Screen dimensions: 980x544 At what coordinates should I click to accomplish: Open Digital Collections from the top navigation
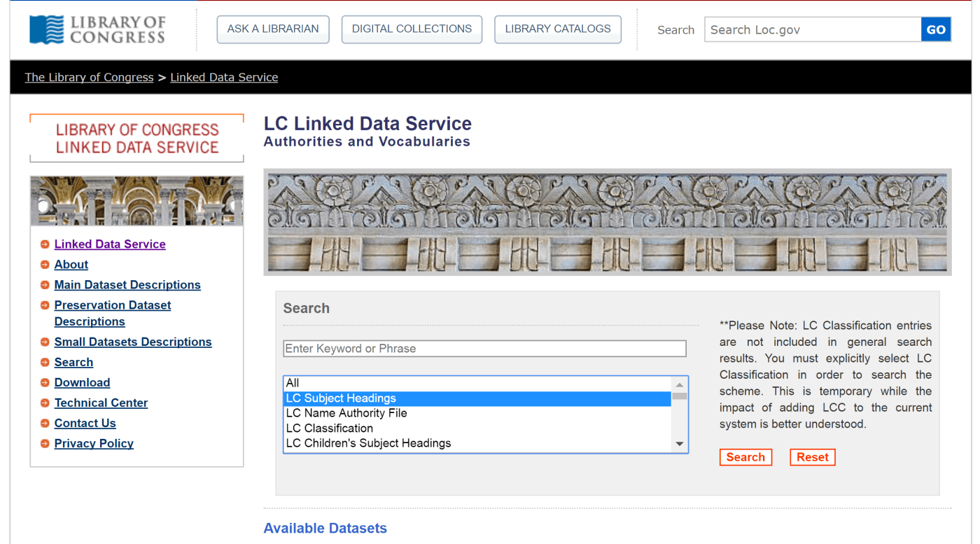(412, 29)
